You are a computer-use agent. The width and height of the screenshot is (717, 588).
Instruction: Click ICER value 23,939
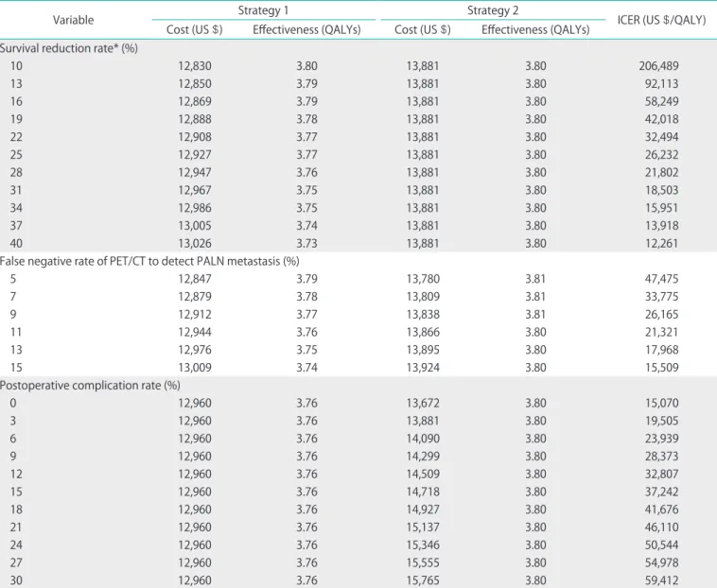pos(662,439)
